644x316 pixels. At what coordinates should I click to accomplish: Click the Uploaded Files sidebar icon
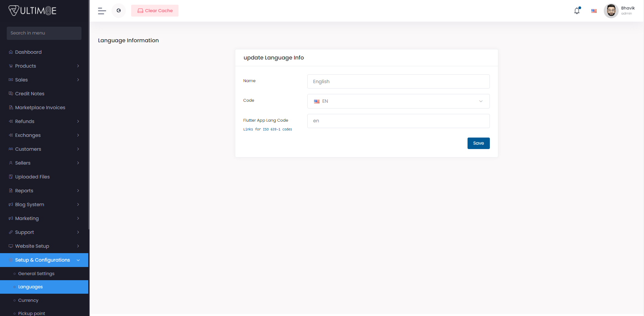(x=11, y=177)
